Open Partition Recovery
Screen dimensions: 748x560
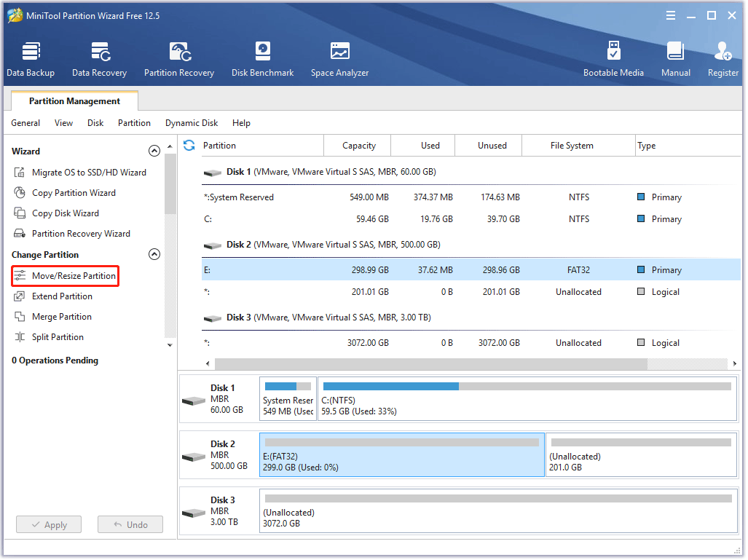point(179,59)
